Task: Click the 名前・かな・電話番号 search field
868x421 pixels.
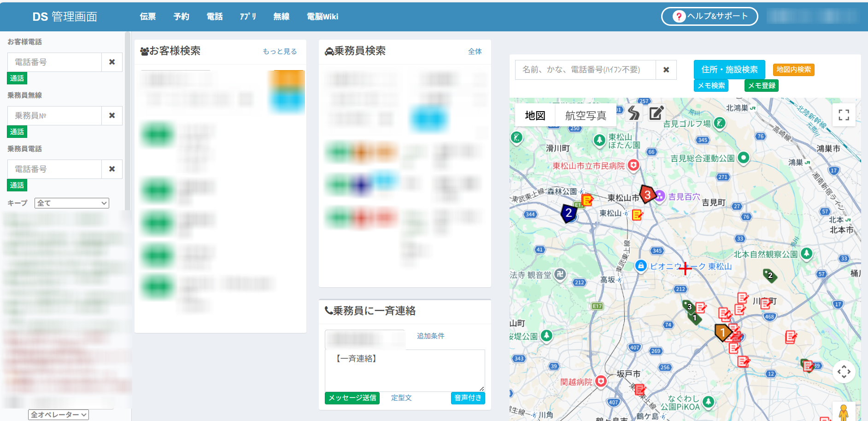Action: click(585, 70)
